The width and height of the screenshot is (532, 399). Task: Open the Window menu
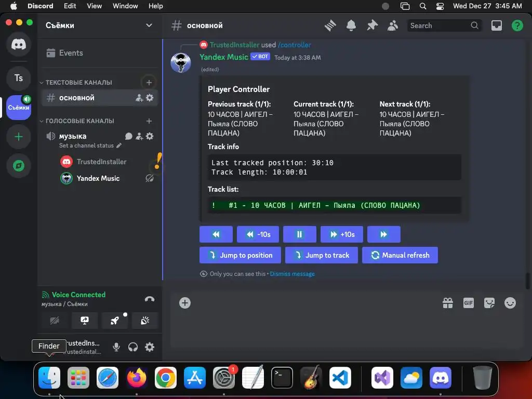click(x=125, y=6)
